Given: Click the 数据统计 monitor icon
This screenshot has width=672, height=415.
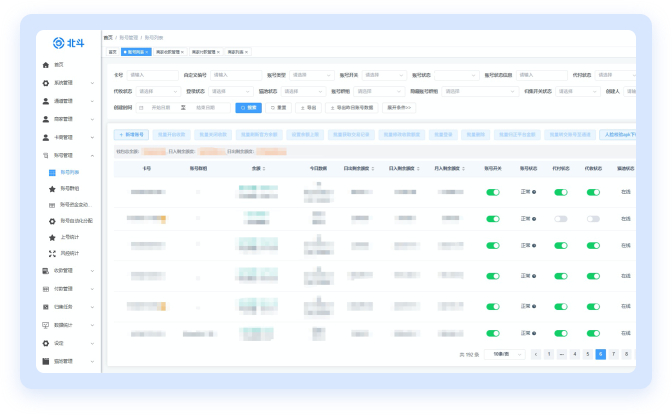Looking at the screenshot, I should [x=46, y=325].
